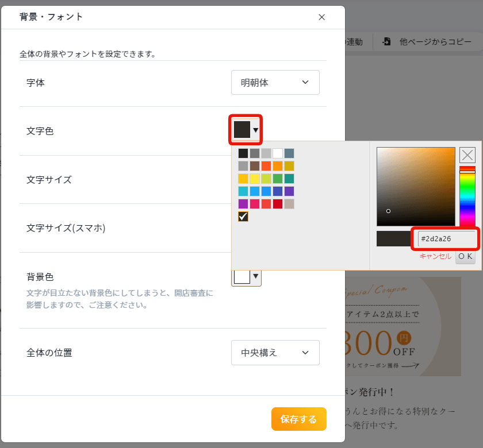Select the cyan palette swatch
The image size is (483, 448).
243,191
